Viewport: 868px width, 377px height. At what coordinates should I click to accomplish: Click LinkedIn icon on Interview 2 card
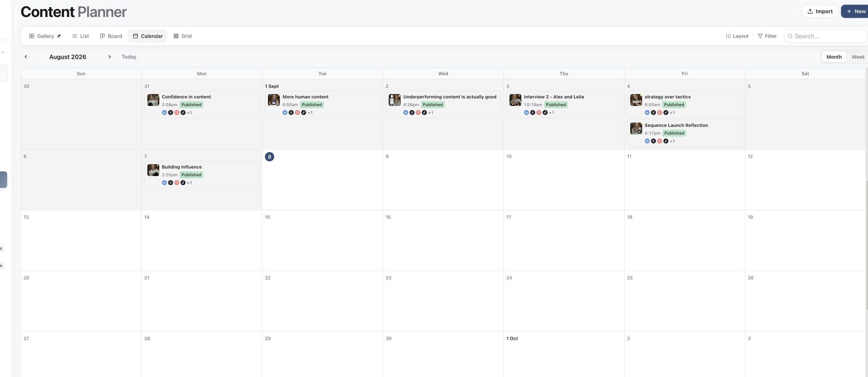[526, 113]
